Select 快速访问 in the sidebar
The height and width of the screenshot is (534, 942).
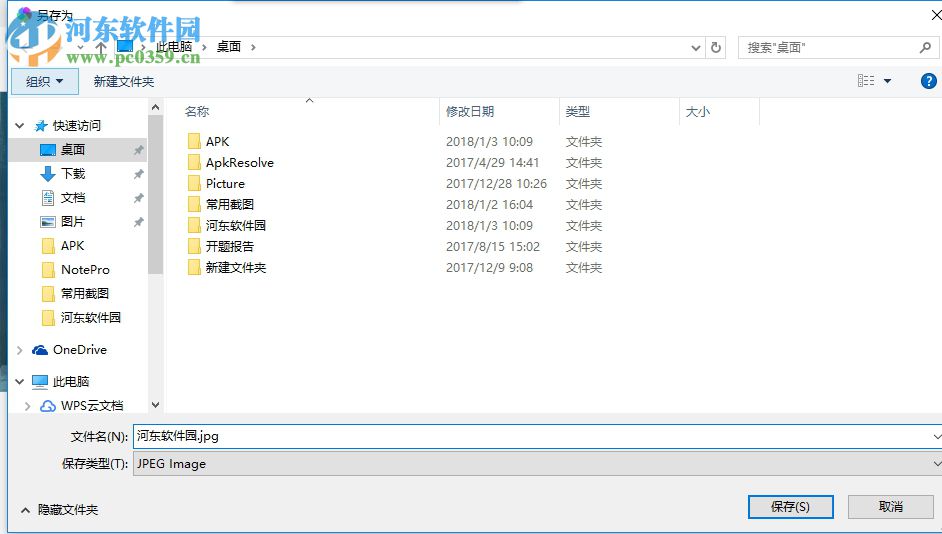(x=76, y=126)
